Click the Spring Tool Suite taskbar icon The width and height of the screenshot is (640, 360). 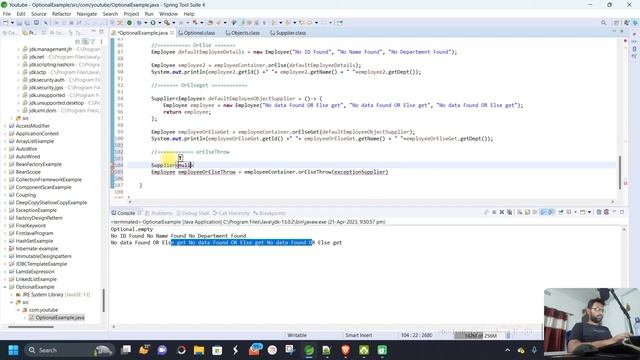click(309, 350)
